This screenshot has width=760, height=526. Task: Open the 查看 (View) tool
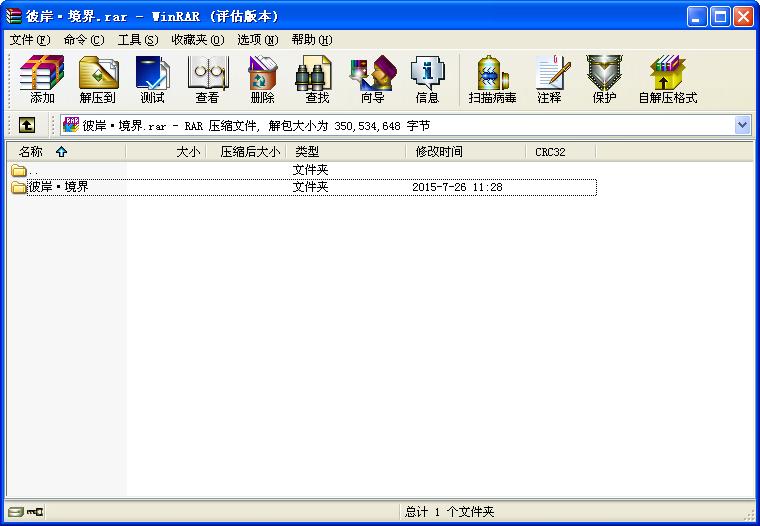(x=208, y=80)
